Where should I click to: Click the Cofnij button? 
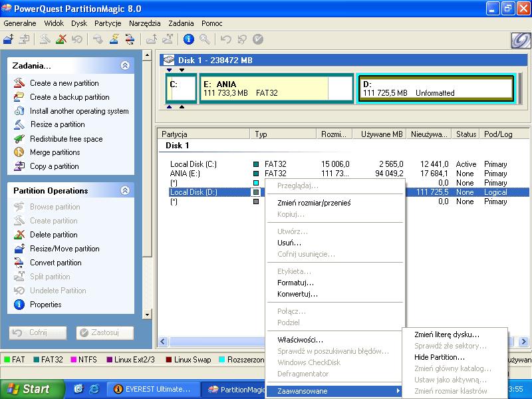tap(38, 333)
